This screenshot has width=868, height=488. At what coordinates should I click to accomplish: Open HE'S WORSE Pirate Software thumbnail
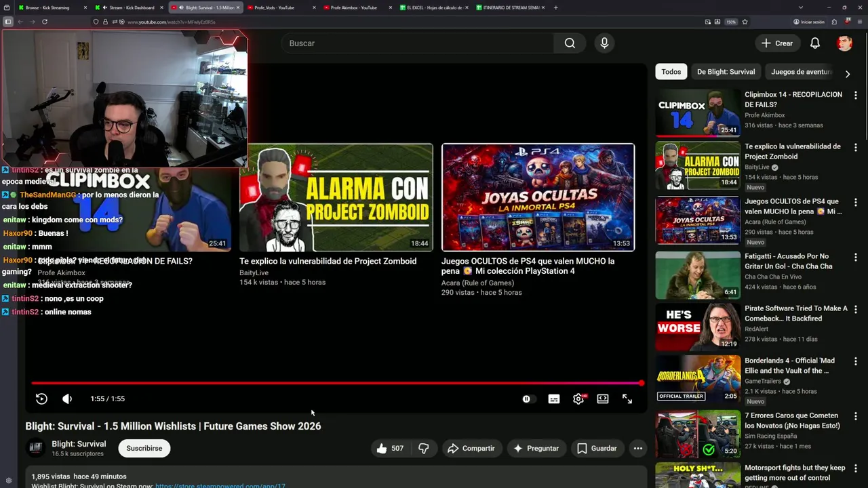(x=698, y=327)
